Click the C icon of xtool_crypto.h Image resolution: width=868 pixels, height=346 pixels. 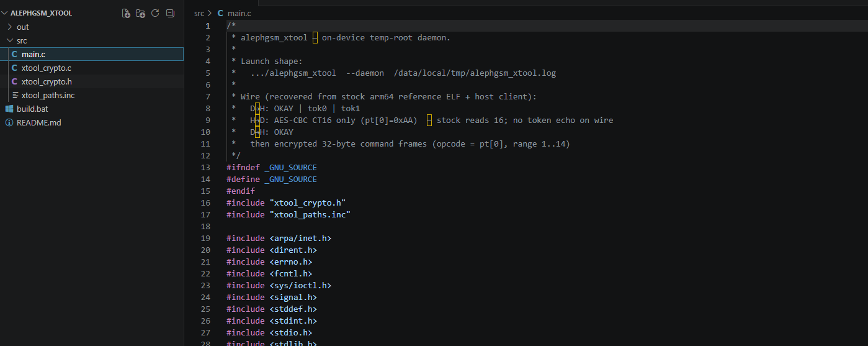15,81
